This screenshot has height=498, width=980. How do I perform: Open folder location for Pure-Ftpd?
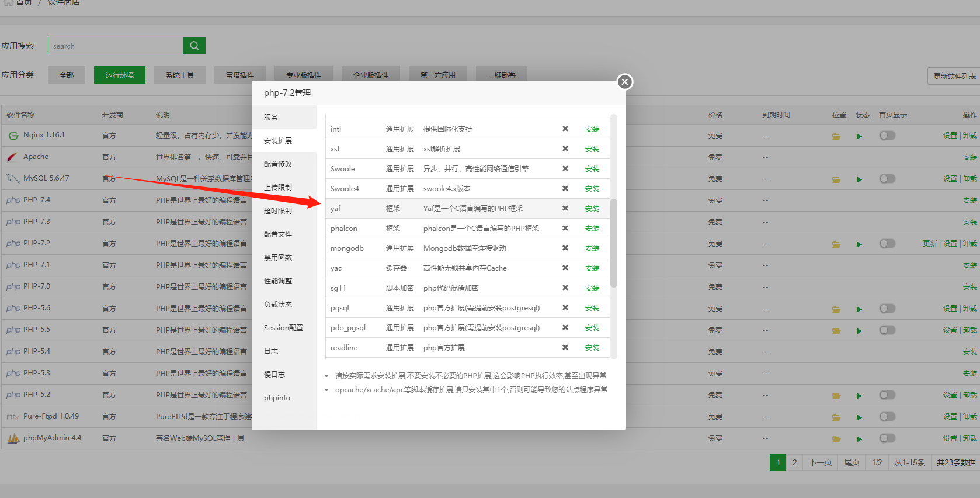[836, 417]
